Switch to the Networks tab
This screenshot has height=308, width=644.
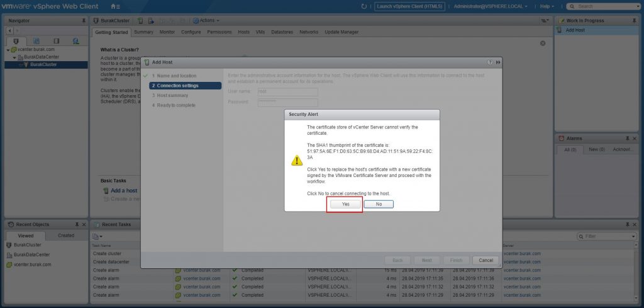click(309, 32)
